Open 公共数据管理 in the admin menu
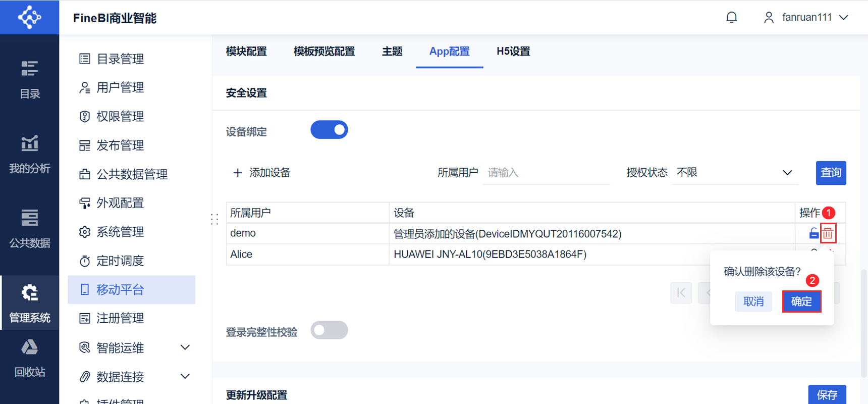 (132, 174)
